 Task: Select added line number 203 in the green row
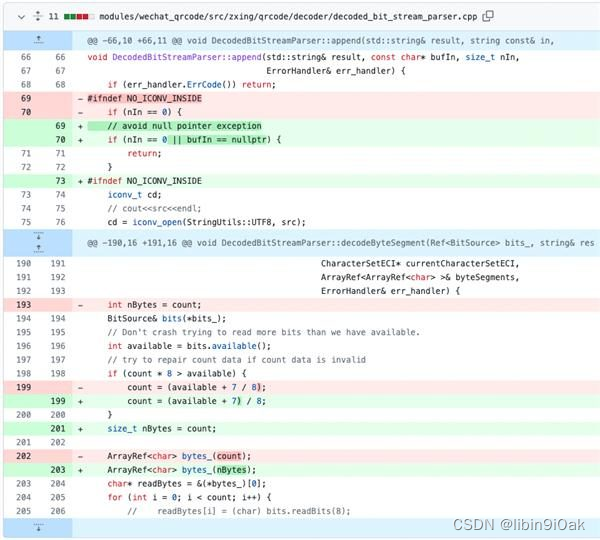pyautogui.click(x=58, y=470)
